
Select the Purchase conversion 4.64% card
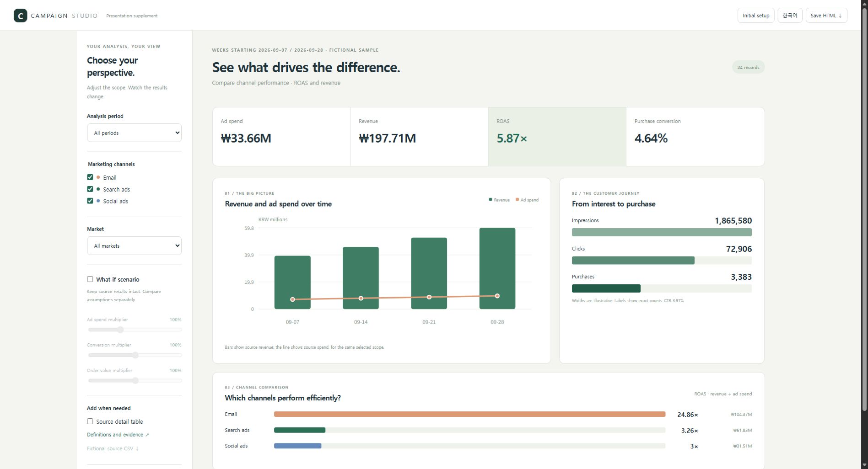tap(695, 137)
